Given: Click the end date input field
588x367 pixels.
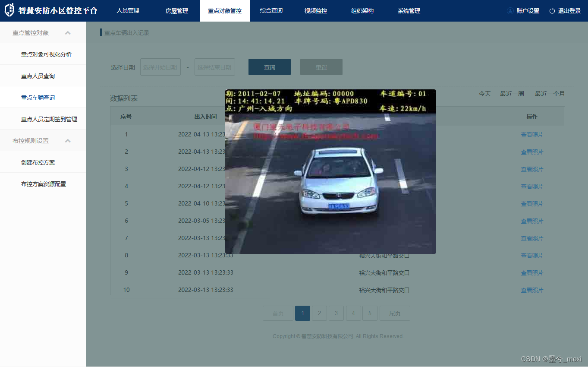Looking at the screenshot, I should (215, 67).
